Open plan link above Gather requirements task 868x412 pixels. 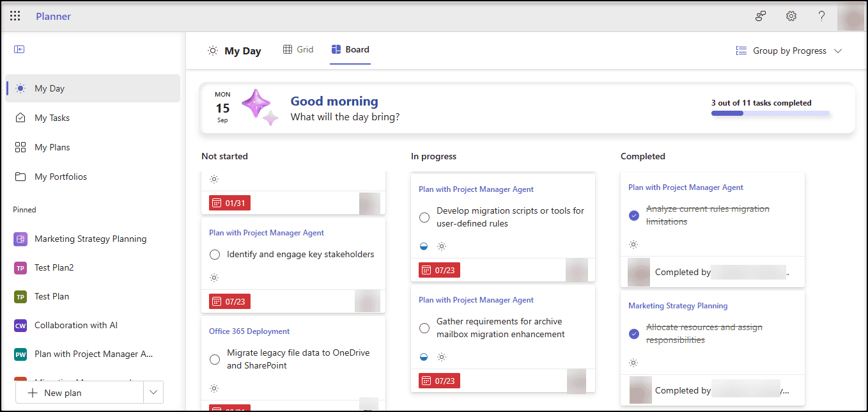(476, 300)
